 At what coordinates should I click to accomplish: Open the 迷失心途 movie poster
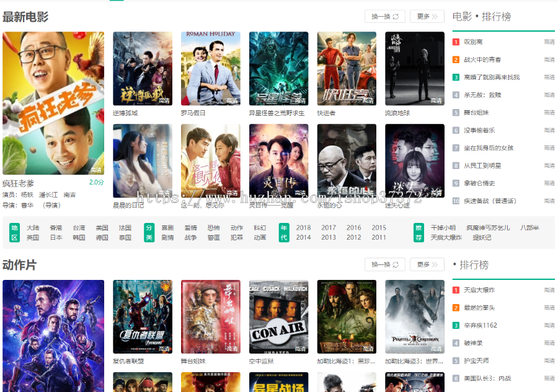[415, 160]
